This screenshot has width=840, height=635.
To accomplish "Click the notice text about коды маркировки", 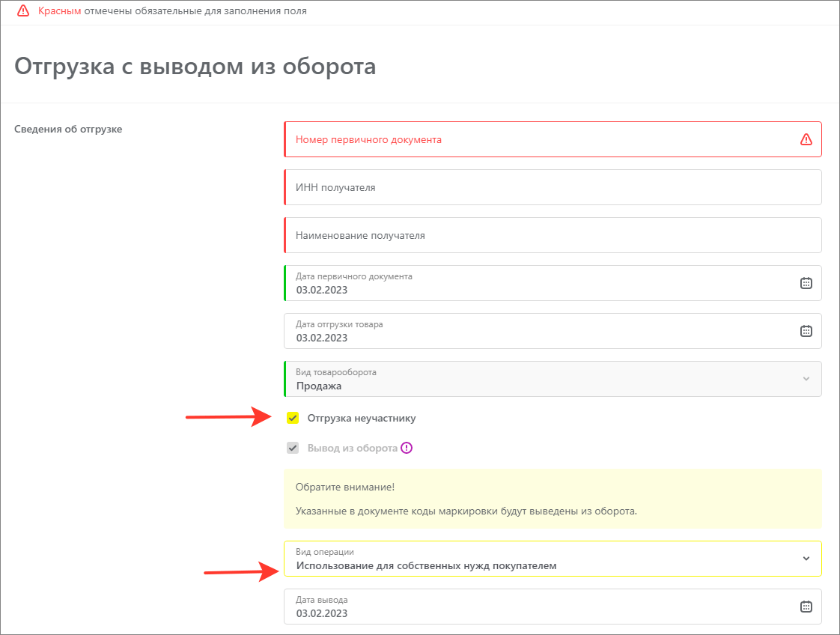I will (466, 511).
